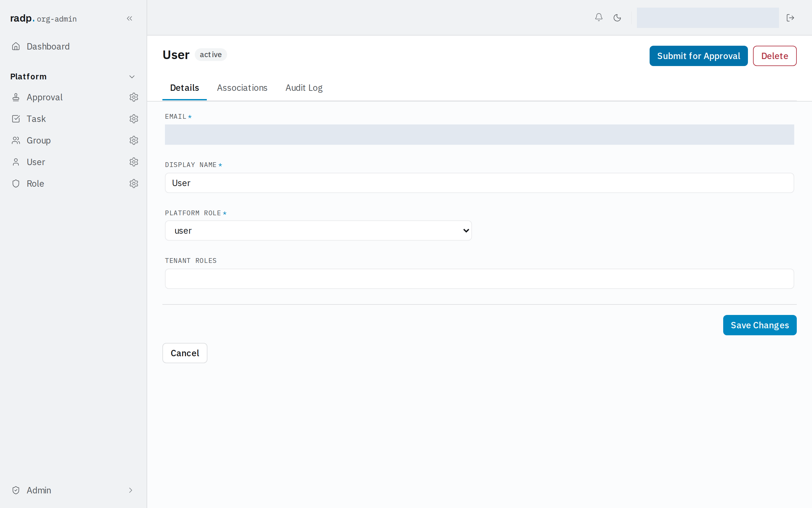Click the logout icon in the top bar
The image size is (812, 508).
tap(790, 17)
